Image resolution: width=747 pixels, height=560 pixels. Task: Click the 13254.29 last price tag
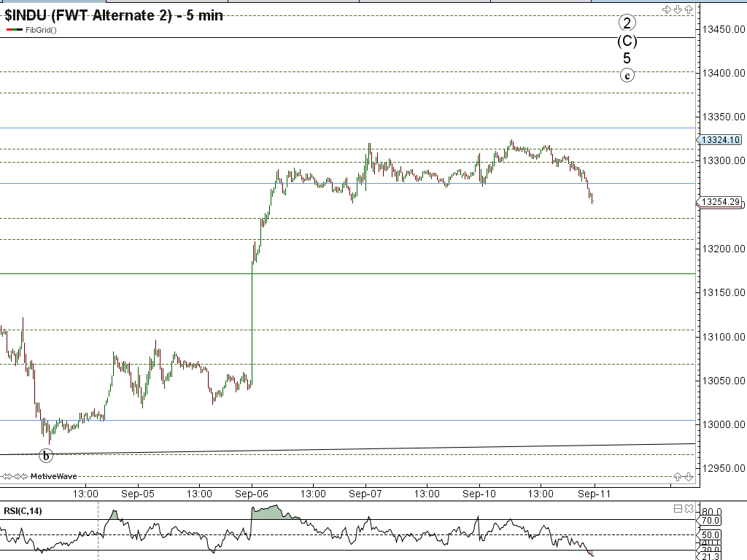(720, 202)
